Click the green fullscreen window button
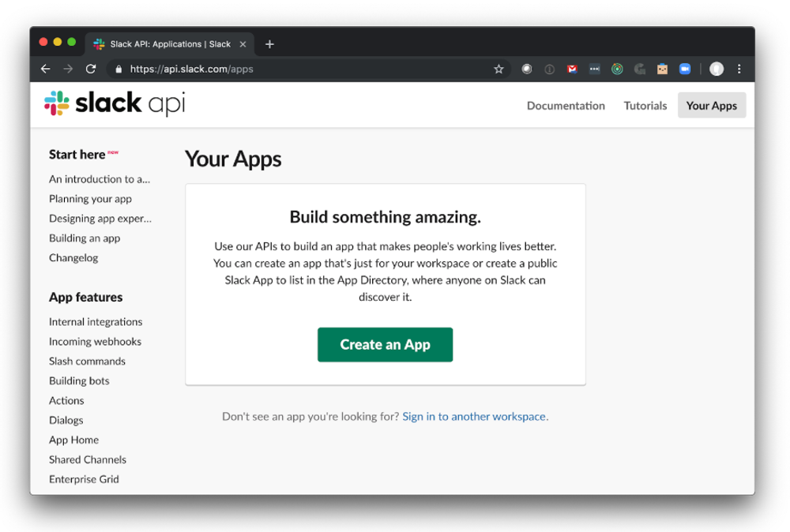Screen dimensions: 790x532 [x=72, y=42]
